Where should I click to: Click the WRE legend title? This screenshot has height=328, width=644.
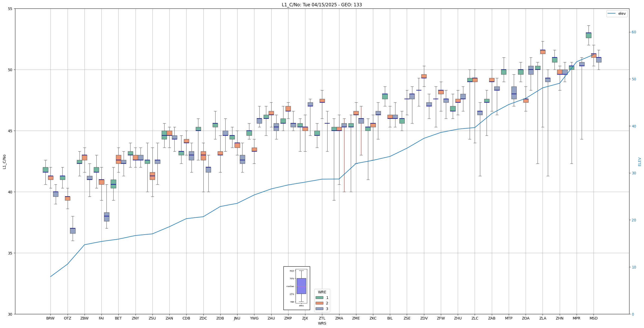[x=322, y=292]
